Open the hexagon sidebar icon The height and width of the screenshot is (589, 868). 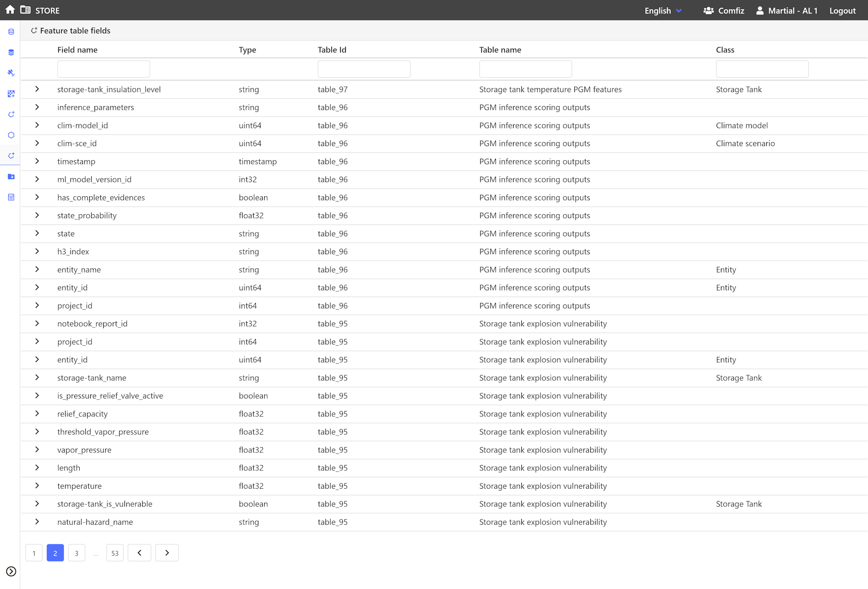(x=11, y=135)
